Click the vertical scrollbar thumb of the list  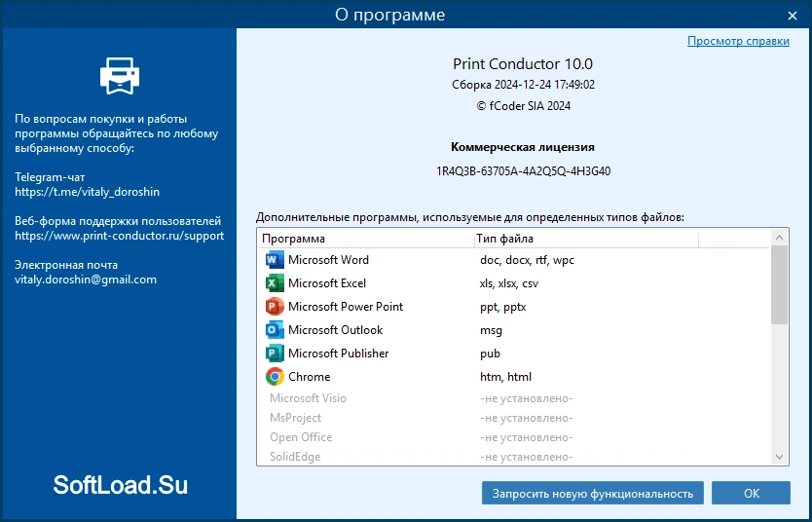pyautogui.click(x=779, y=285)
